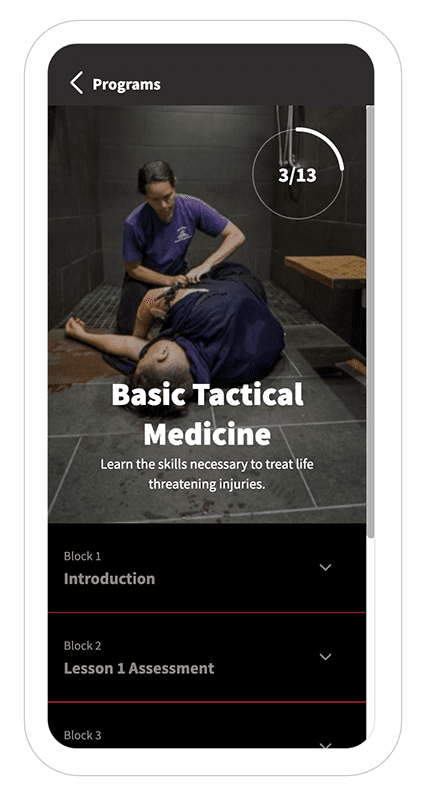Click the dark header bar
The width and height of the screenshot is (426, 800).
click(211, 74)
